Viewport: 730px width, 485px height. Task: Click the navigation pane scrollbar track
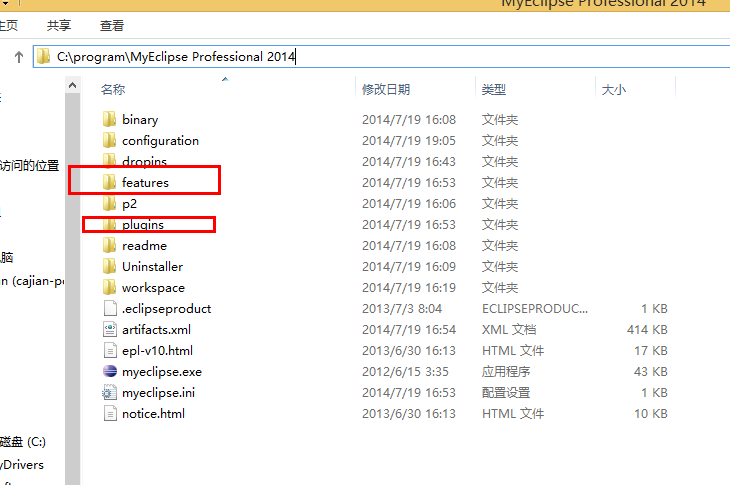(72, 289)
